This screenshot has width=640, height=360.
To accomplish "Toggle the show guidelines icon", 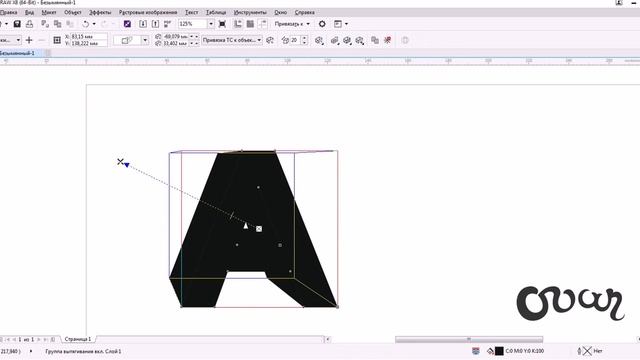I will [263, 24].
